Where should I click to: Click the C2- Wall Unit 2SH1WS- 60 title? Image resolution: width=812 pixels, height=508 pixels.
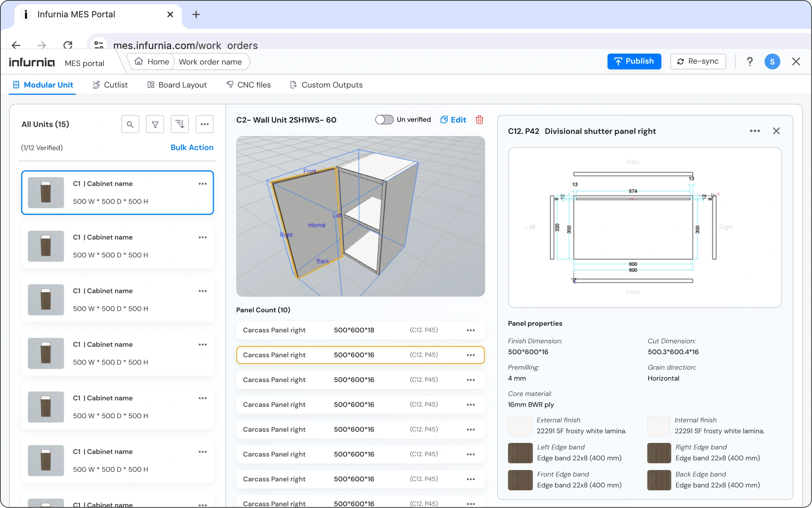point(286,120)
